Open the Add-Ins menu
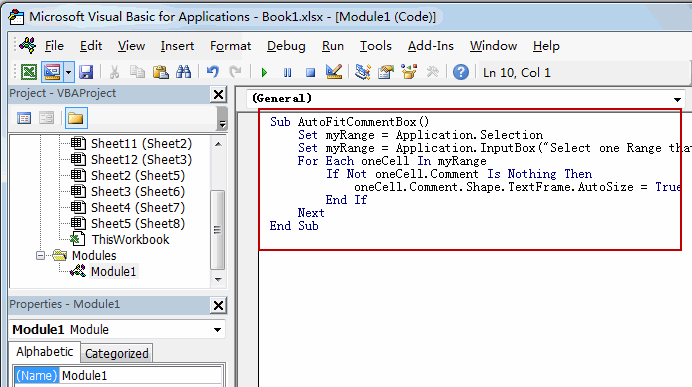 pos(431,45)
